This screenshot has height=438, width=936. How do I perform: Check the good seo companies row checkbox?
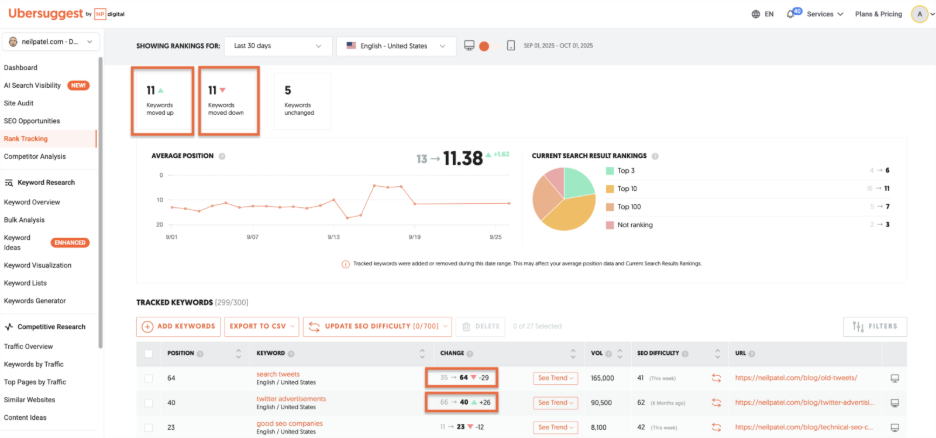point(149,427)
